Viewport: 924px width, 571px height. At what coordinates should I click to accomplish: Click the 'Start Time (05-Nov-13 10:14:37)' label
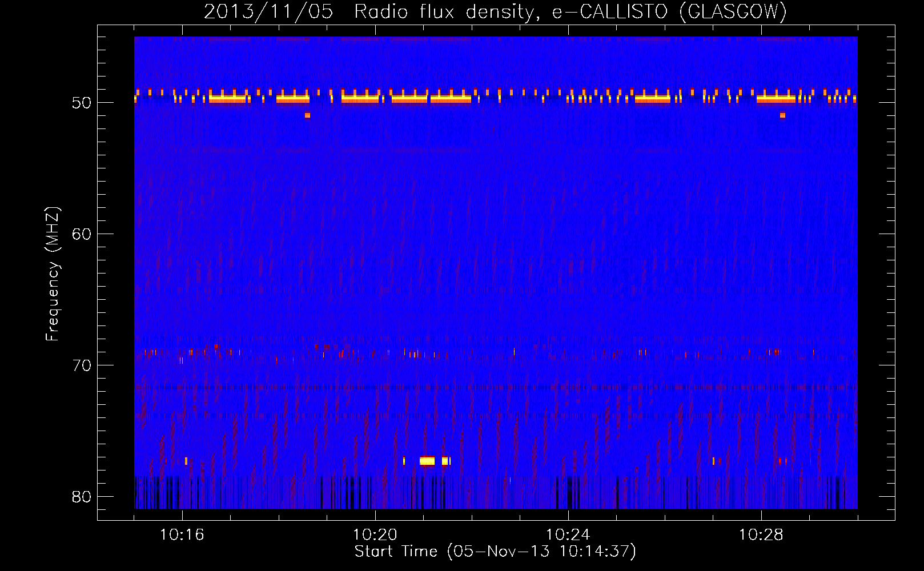495,551
